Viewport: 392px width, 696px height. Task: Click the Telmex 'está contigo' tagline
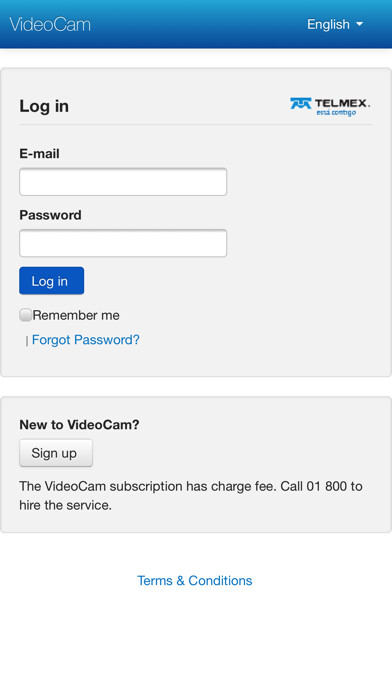coord(336,113)
